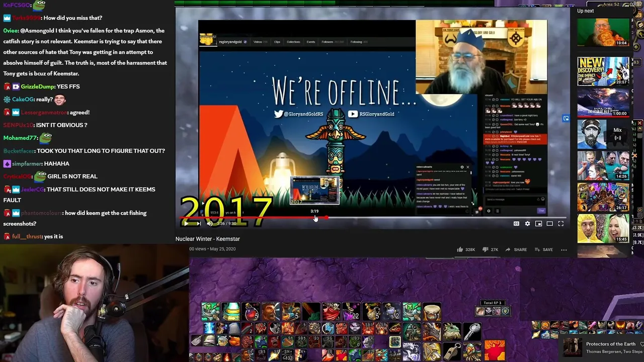Viewport: 644px width, 362px height.
Task: Click chat username full__thrust
Action: (27, 236)
